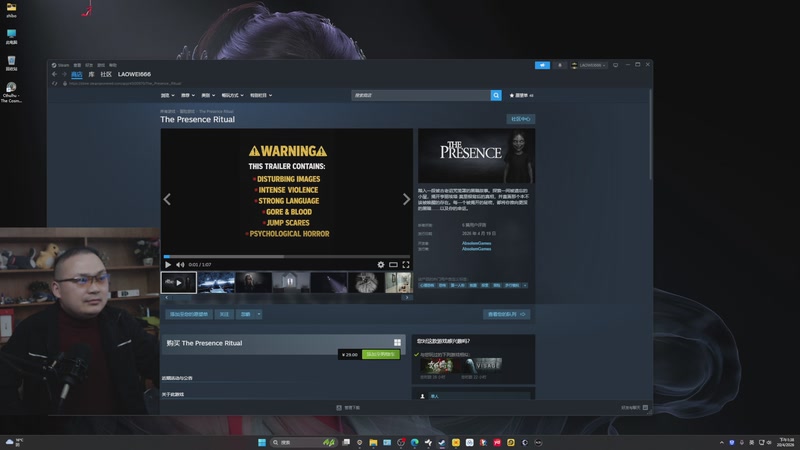Click the Follow (关注) button
Viewport: 800px width, 450px height.
224,314
